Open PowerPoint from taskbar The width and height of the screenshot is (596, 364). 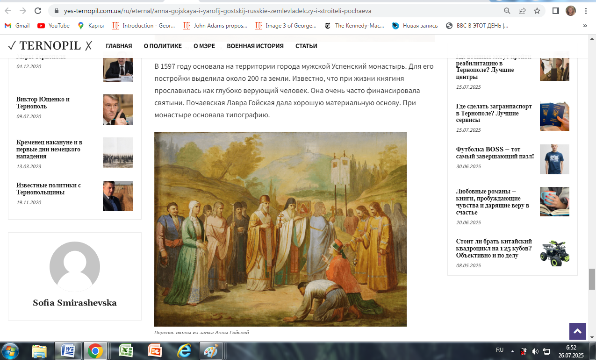tap(154, 351)
